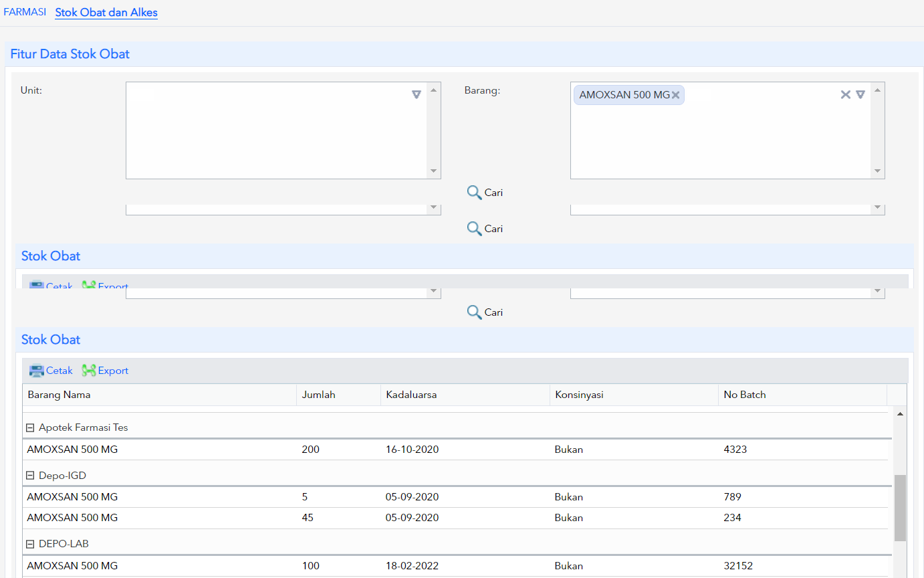Collapse the Depo-IGD group
The height and width of the screenshot is (578, 924).
pyautogui.click(x=30, y=476)
